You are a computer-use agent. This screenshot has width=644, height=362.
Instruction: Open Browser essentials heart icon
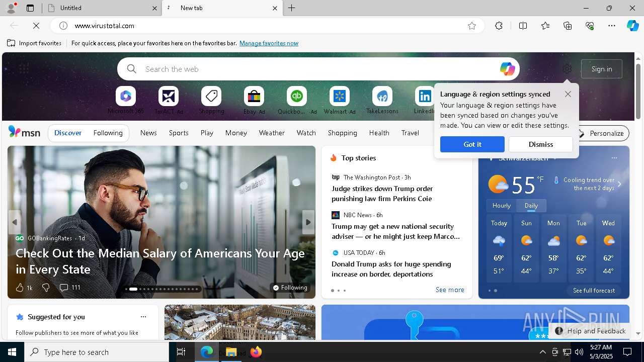click(590, 26)
